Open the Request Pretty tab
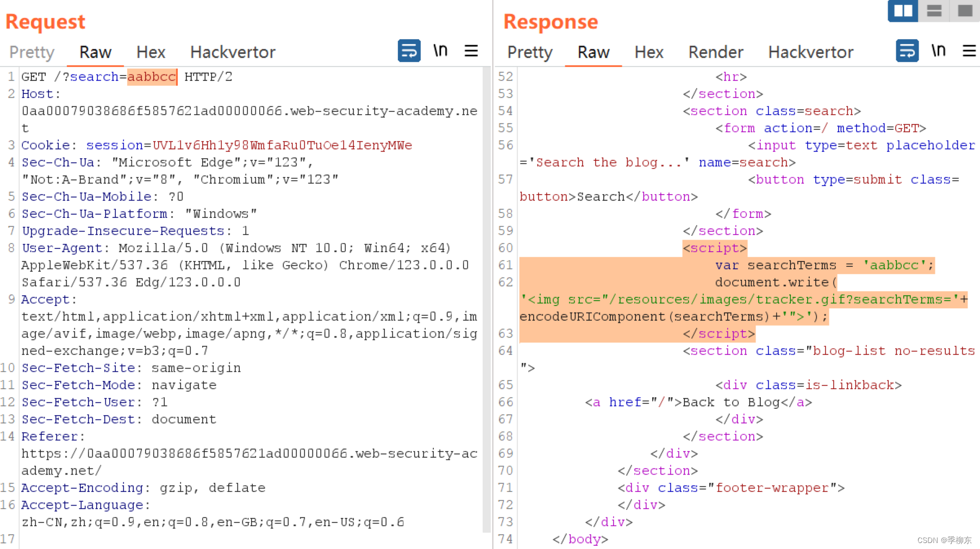 32,52
